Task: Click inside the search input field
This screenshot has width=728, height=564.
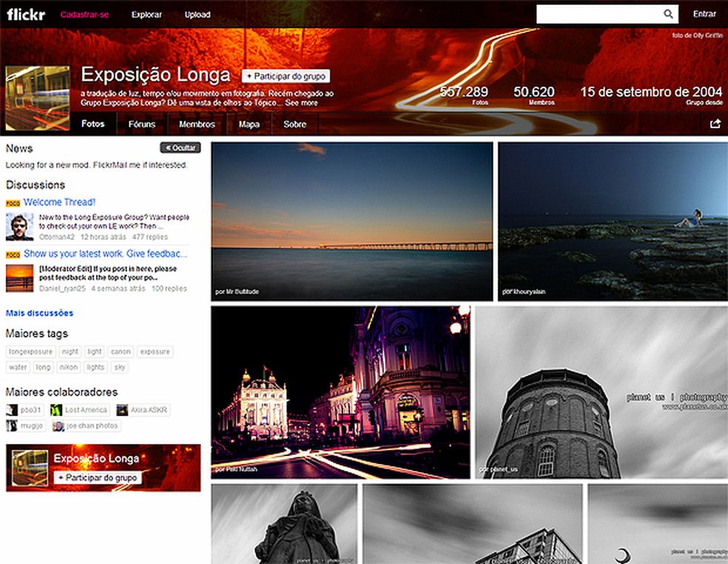Action: tap(596, 14)
